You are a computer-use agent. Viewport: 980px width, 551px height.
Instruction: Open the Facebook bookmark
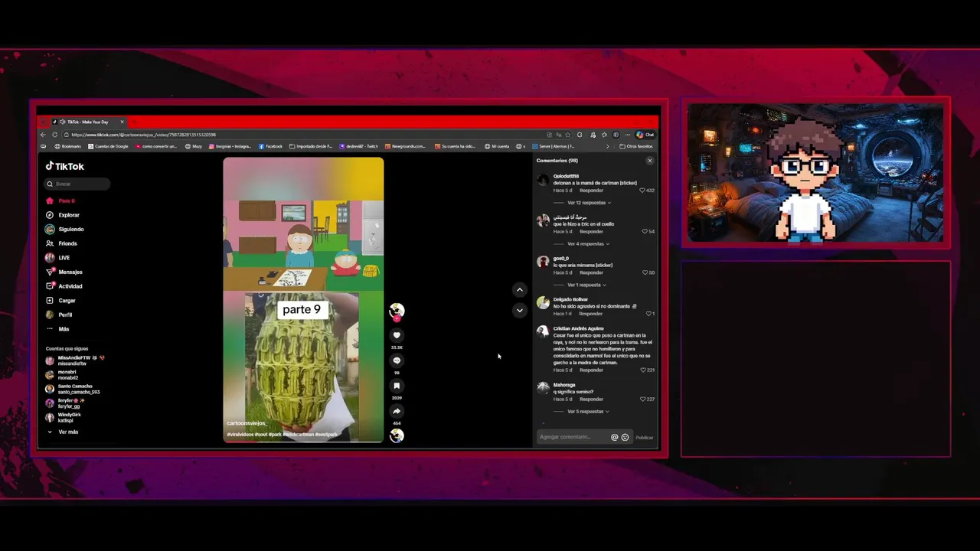coord(271,146)
